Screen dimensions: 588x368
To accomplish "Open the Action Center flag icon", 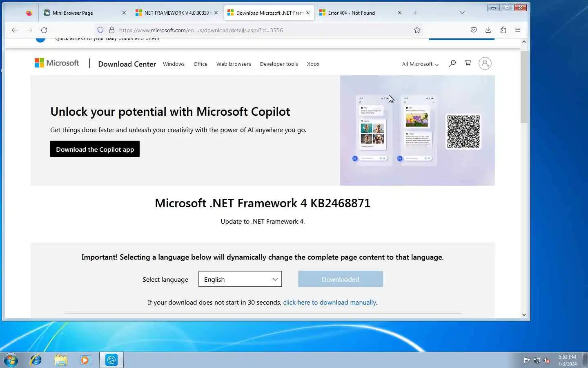I will pos(527,360).
